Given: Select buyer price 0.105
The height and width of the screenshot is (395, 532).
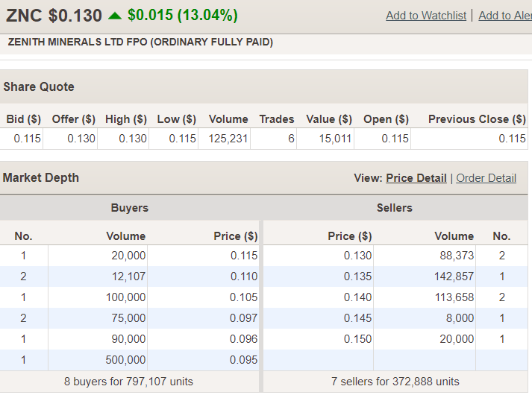Looking at the screenshot, I should [x=243, y=297].
